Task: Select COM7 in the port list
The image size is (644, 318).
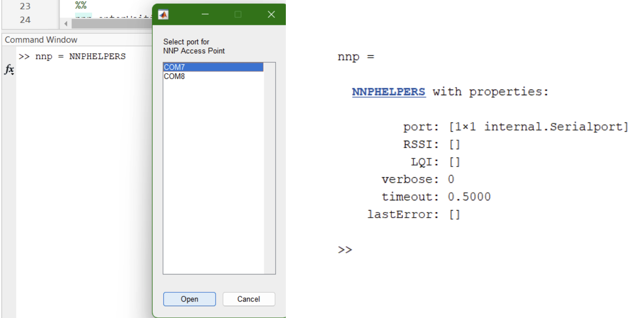Action: [213, 68]
